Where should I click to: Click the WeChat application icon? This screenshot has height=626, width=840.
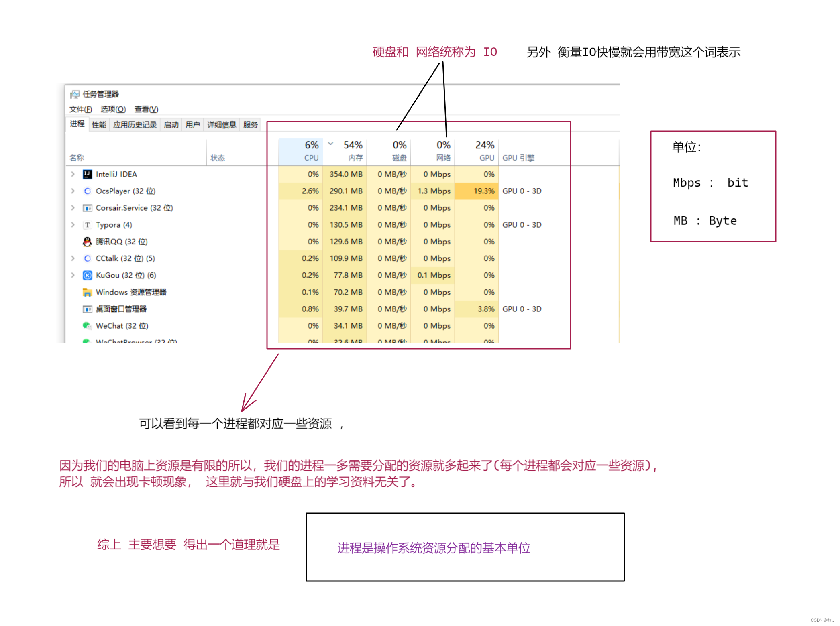tap(87, 326)
